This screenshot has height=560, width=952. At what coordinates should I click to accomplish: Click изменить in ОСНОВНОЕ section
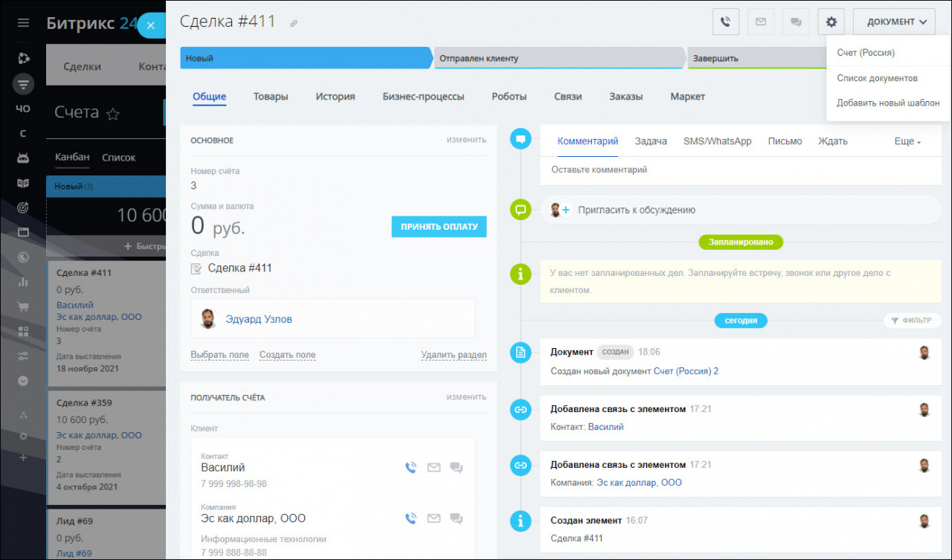point(466,139)
